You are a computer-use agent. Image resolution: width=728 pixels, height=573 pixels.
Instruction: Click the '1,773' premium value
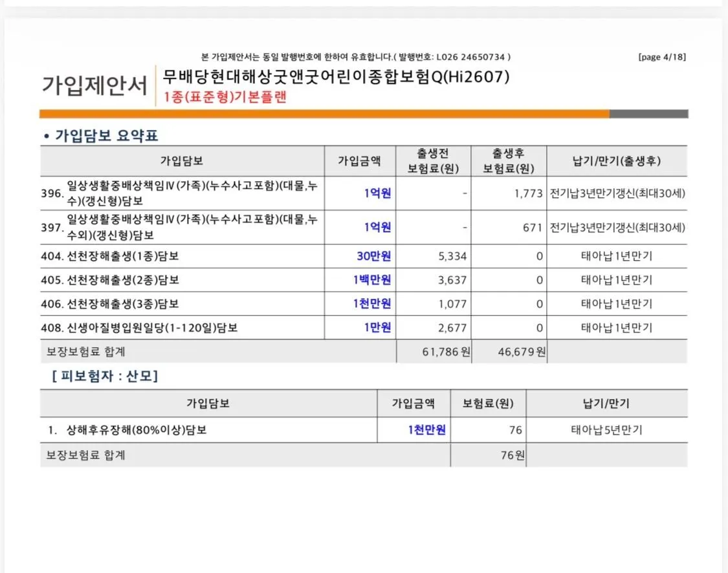tap(528, 193)
